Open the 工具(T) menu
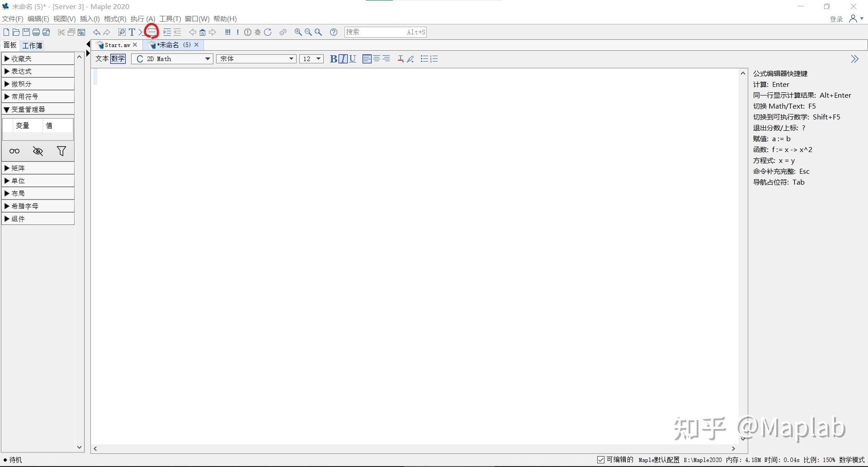The height and width of the screenshot is (467, 868). (170, 19)
